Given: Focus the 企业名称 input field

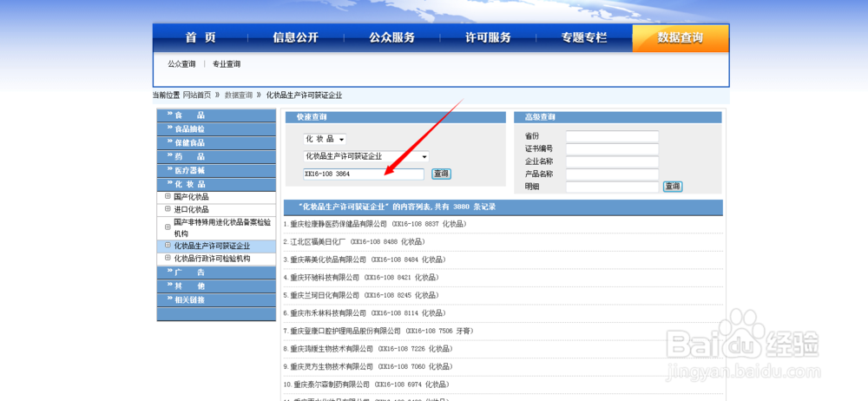Looking at the screenshot, I should point(612,161).
